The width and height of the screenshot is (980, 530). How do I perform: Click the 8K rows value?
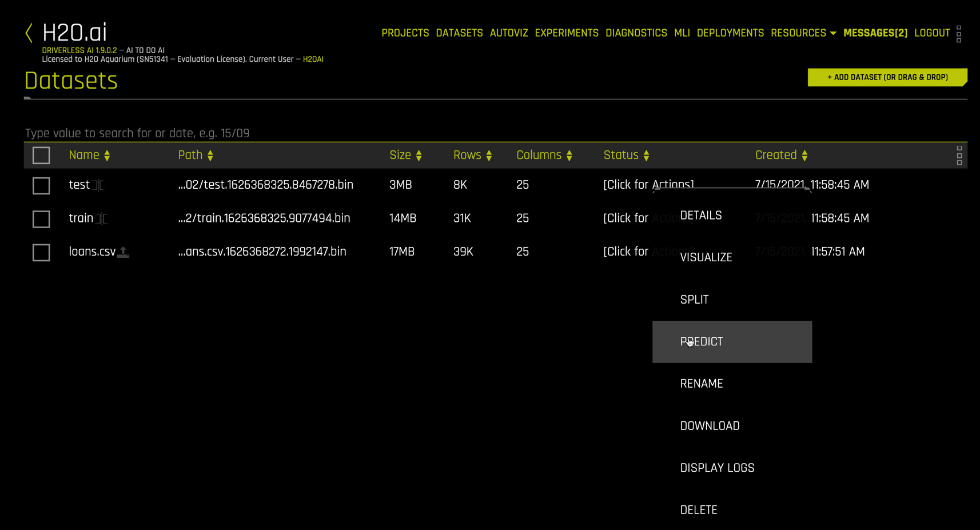(x=460, y=185)
